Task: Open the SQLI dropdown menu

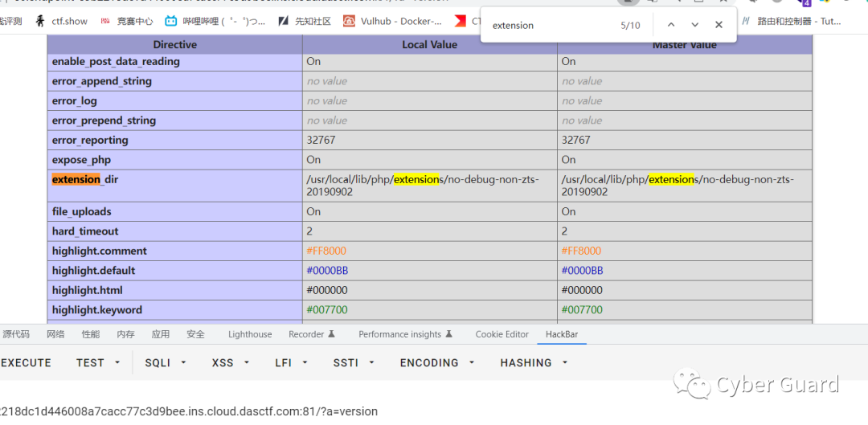Action: coord(166,362)
